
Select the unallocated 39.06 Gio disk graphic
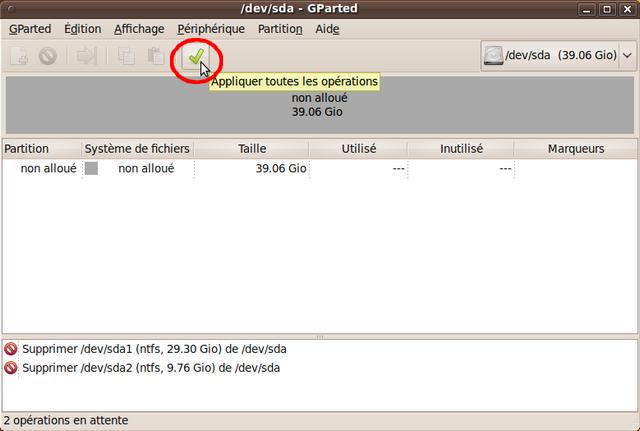coord(320,105)
